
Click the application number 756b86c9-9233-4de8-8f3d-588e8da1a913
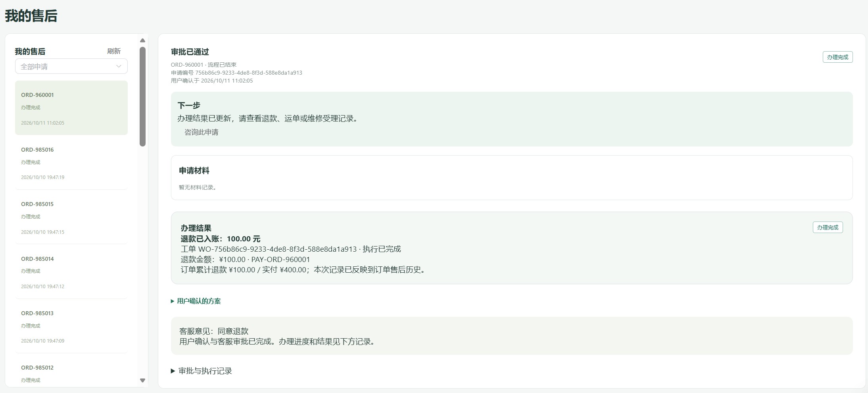coord(248,73)
